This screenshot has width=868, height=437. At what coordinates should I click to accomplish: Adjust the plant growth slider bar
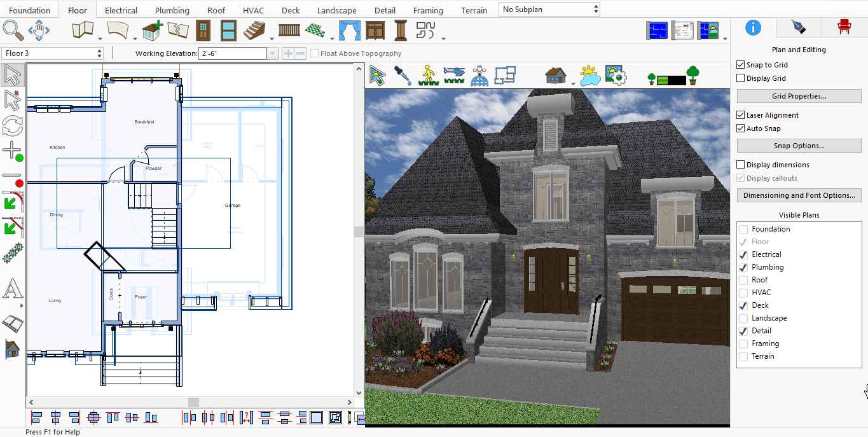pyautogui.click(x=671, y=80)
